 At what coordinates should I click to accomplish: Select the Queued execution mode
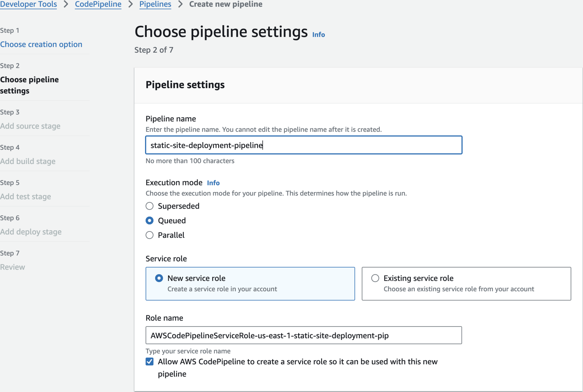(150, 220)
